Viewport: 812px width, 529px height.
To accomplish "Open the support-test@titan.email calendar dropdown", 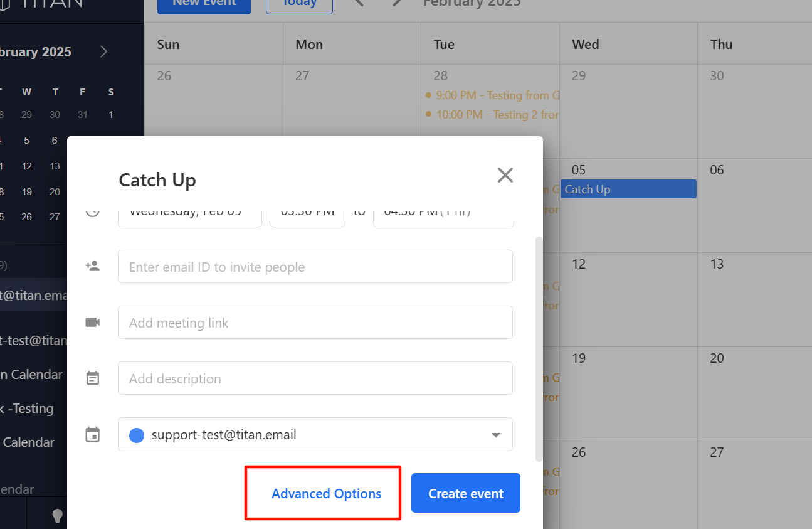I will 315,434.
